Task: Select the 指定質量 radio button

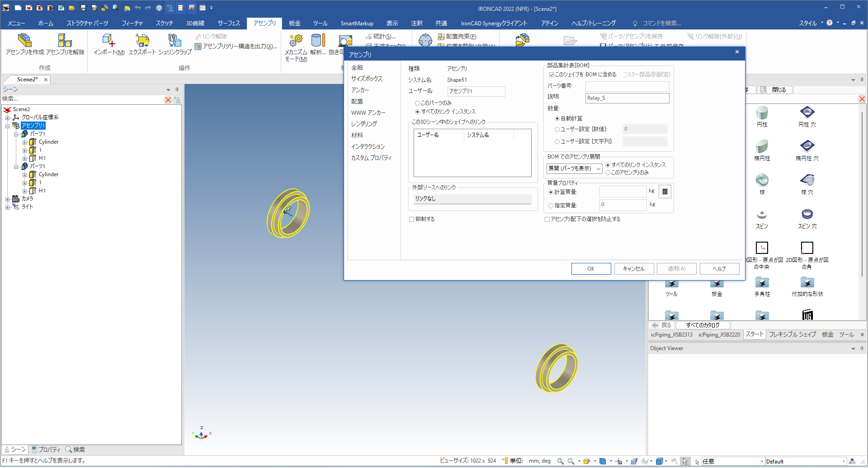Action: 551,206
